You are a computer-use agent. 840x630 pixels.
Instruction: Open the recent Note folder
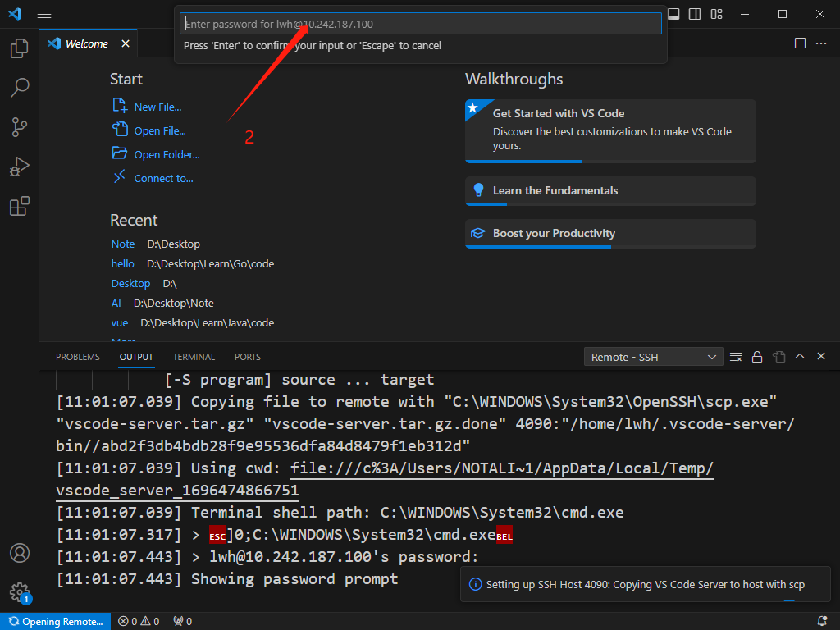tap(123, 244)
